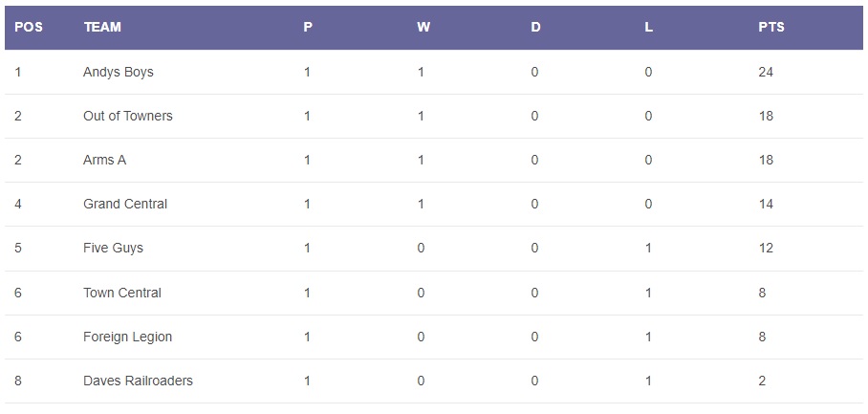Click the PTS column header
The height and width of the screenshot is (414, 868).
pyautogui.click(x=771, y=27)
